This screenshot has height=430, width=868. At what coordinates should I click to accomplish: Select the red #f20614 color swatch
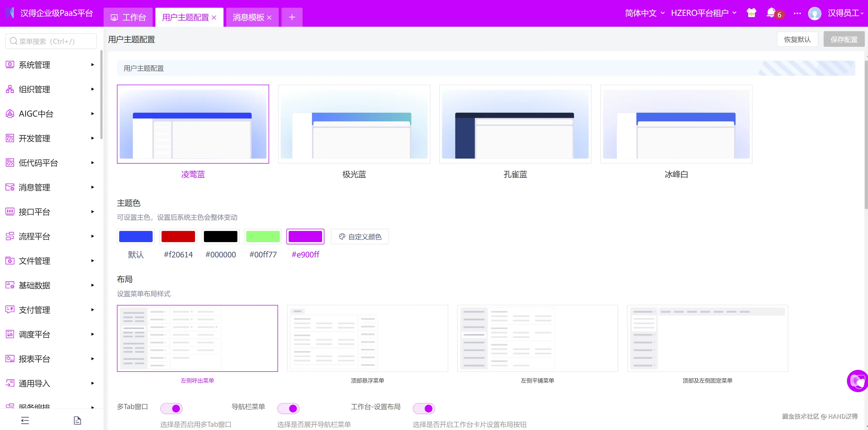[x=178, y=236]
